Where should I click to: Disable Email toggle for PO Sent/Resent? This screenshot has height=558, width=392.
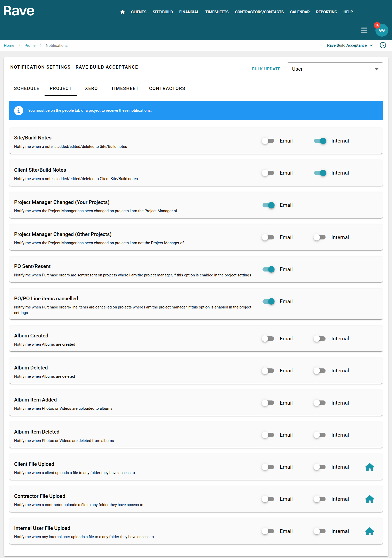pos(268,269)
